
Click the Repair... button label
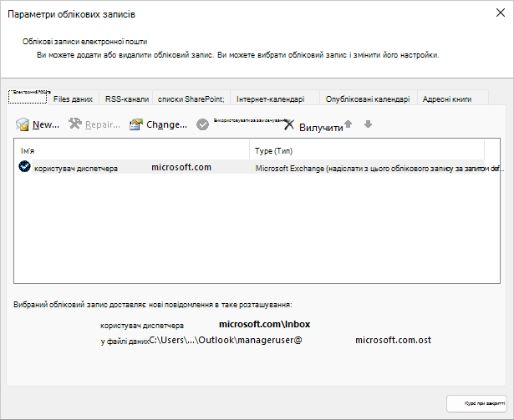pos(103,124)
